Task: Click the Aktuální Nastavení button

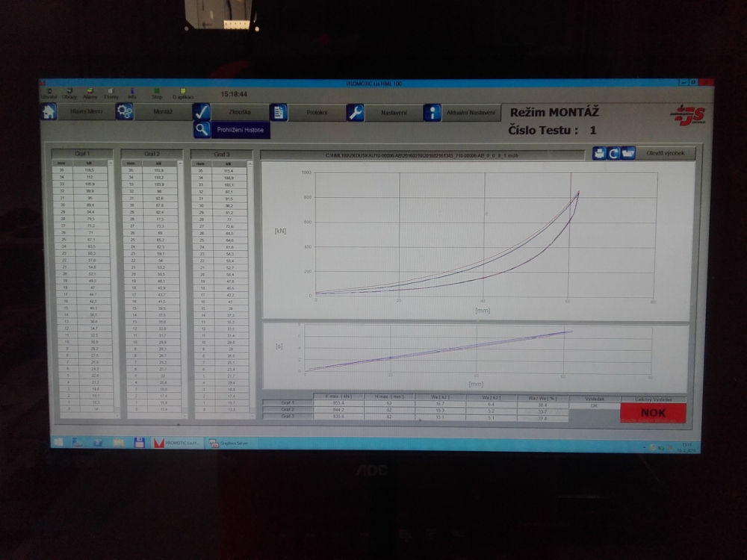Action: point(471,112)
